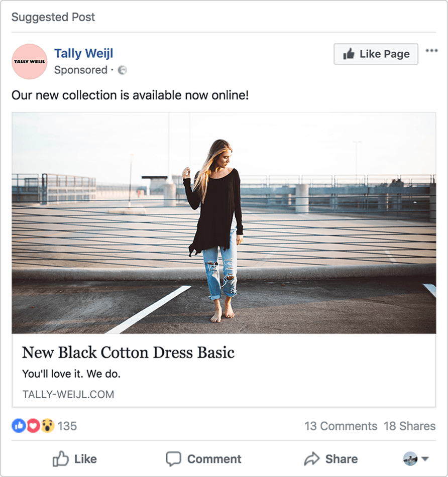Open the Tally Weijl page name link

[84, 54]
